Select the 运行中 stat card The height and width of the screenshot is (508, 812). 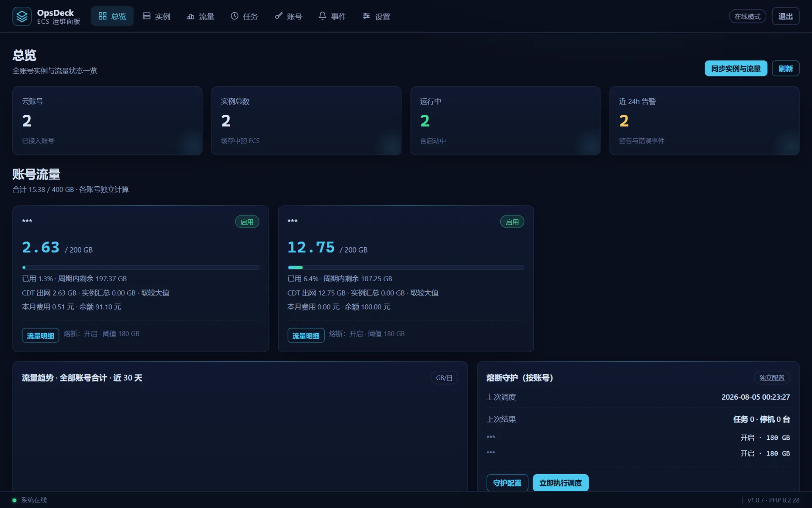point(505,121)
